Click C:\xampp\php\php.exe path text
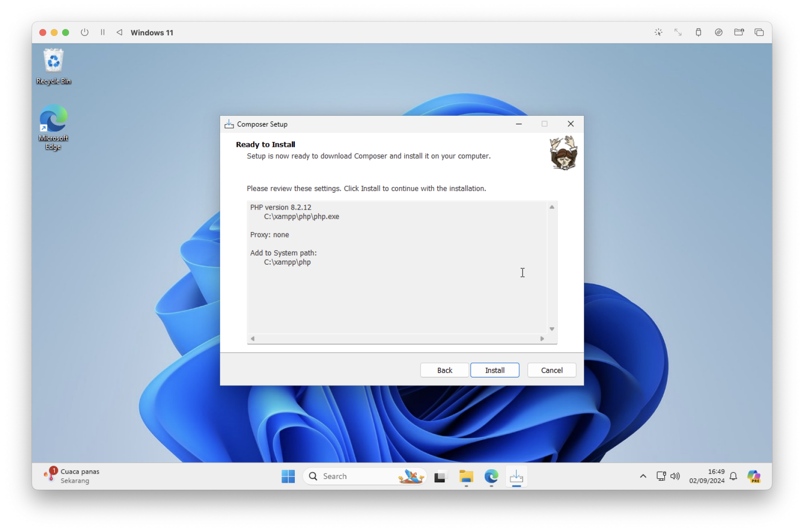The width and height of the screenshot is (804, 532). coord(301,217)
